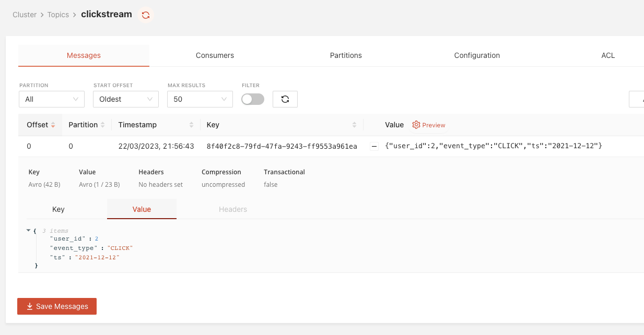Collapse the JSON object with the disclosure triangle

[29, 230]
